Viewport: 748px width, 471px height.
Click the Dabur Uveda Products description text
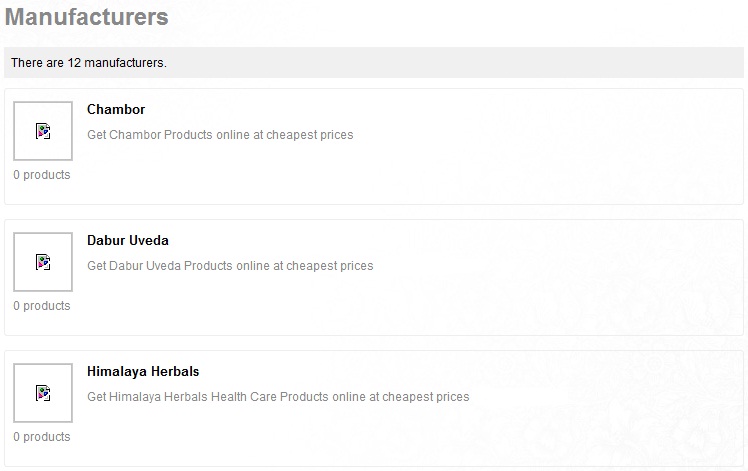(230, 266)
